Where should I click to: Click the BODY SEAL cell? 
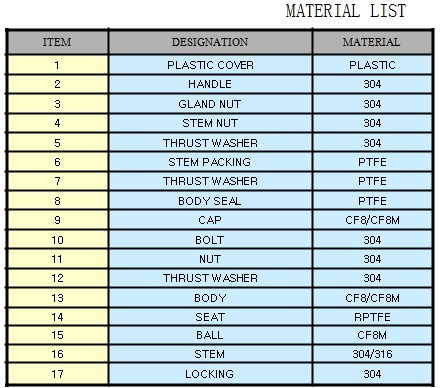[x=210, y=201]
